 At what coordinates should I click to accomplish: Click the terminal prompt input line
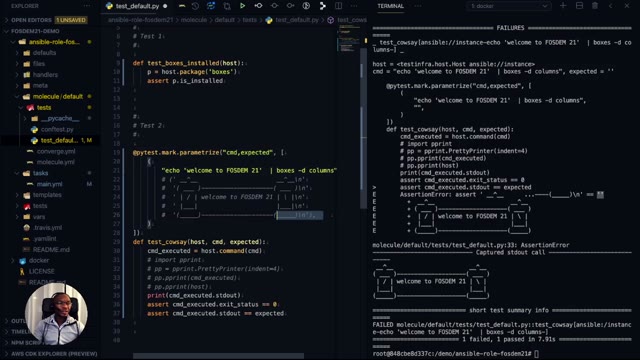[455, 354]
